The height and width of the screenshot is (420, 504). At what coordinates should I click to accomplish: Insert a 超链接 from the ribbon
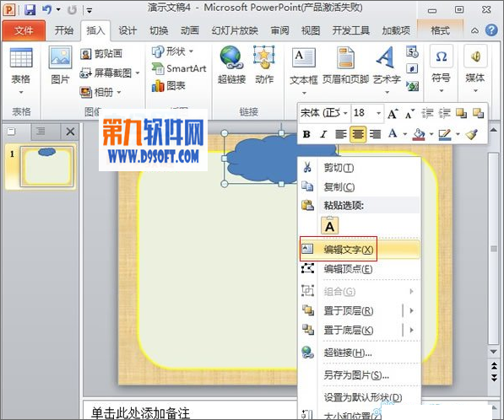[231, 65]
